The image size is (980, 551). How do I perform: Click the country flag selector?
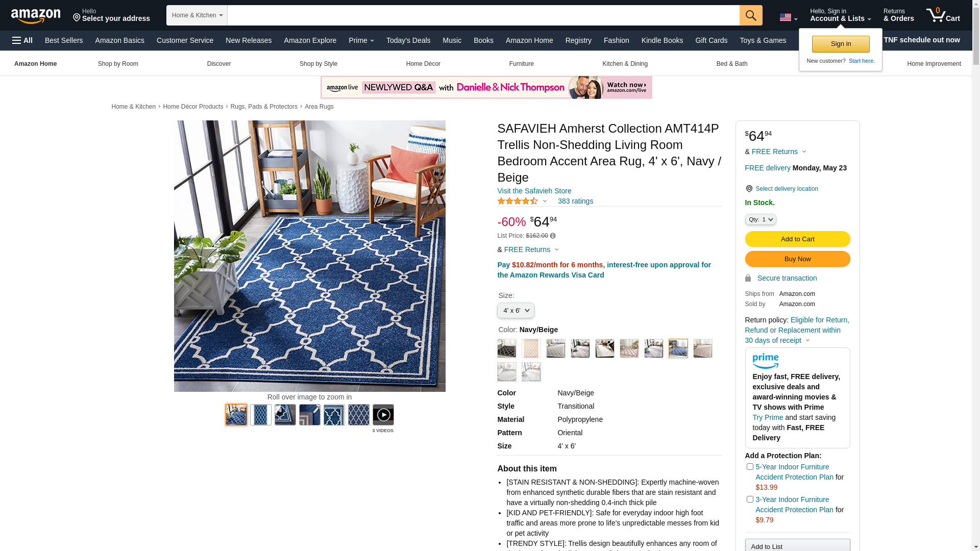788,17
